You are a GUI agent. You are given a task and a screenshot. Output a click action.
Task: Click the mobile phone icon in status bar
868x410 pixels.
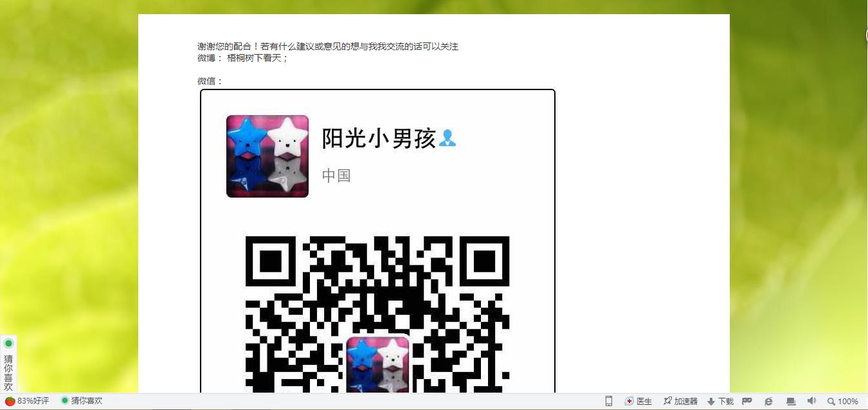[609, 401]
